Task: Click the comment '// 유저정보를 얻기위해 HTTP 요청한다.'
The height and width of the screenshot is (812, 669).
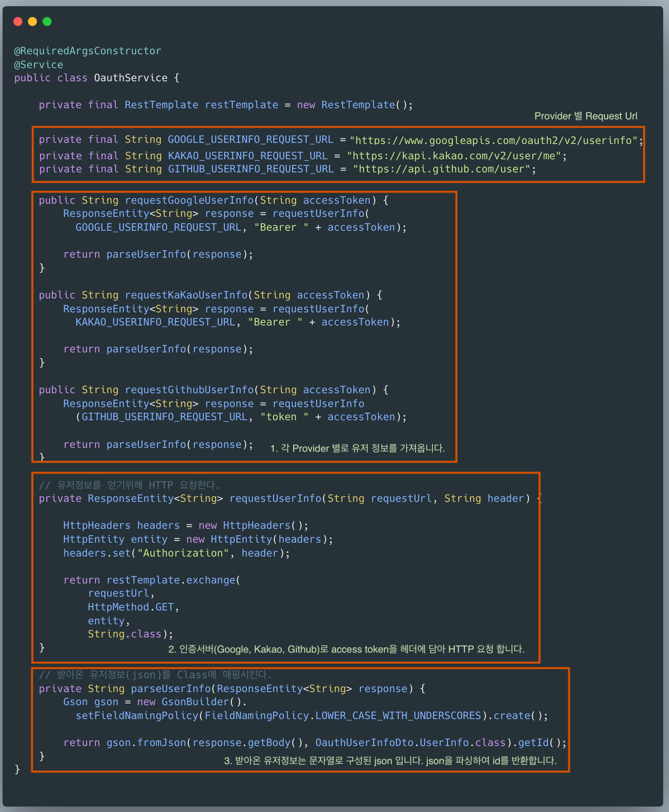Action: [x=129, y=485]
